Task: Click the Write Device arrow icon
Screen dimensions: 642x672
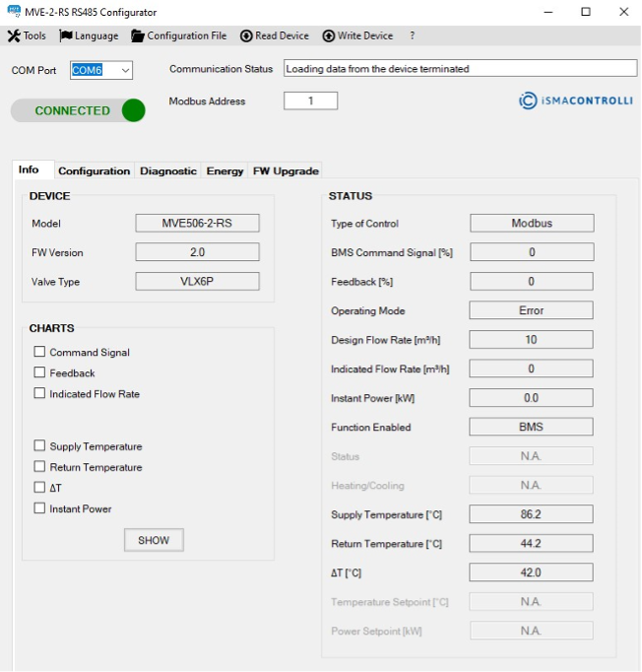Action: point(329,35)
